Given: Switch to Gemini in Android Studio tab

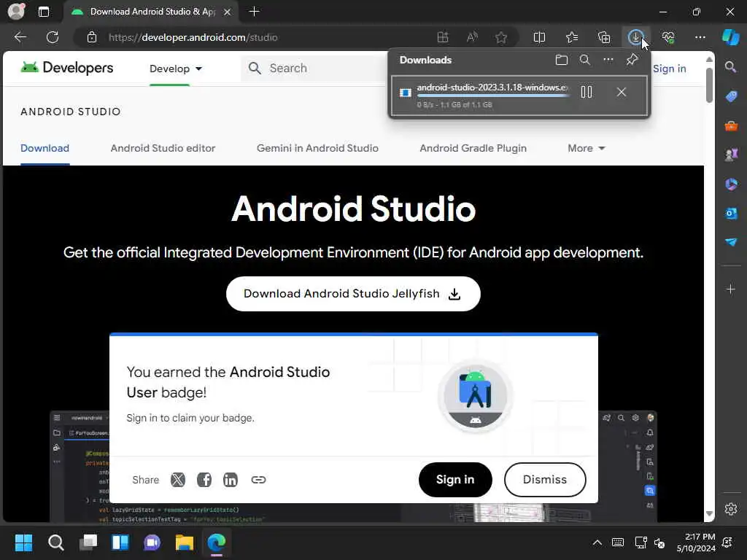Looking at the screenshot, I should click(317, 148).
